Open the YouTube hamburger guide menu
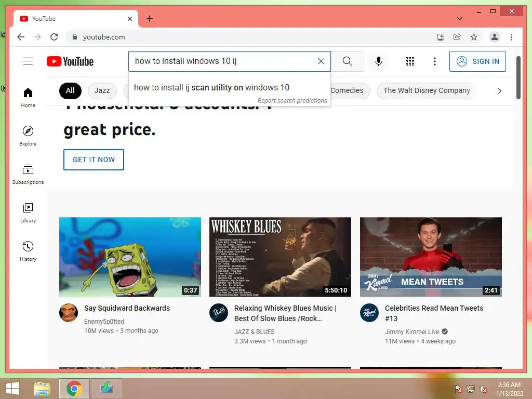 pos(28,61)
